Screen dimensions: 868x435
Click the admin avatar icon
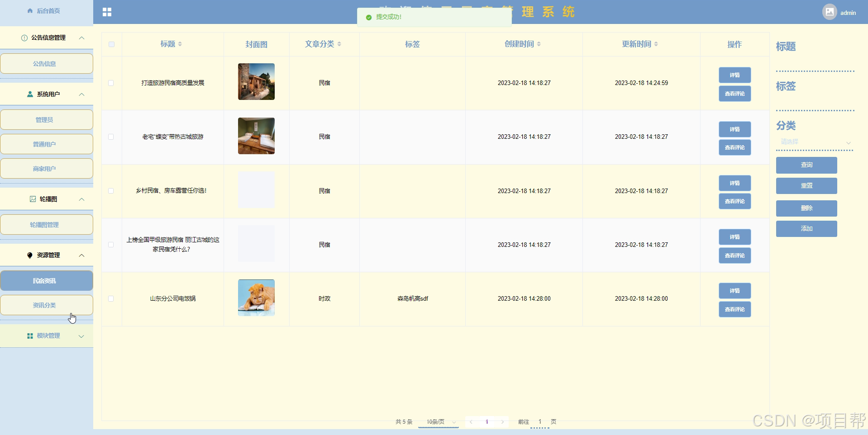830,12
